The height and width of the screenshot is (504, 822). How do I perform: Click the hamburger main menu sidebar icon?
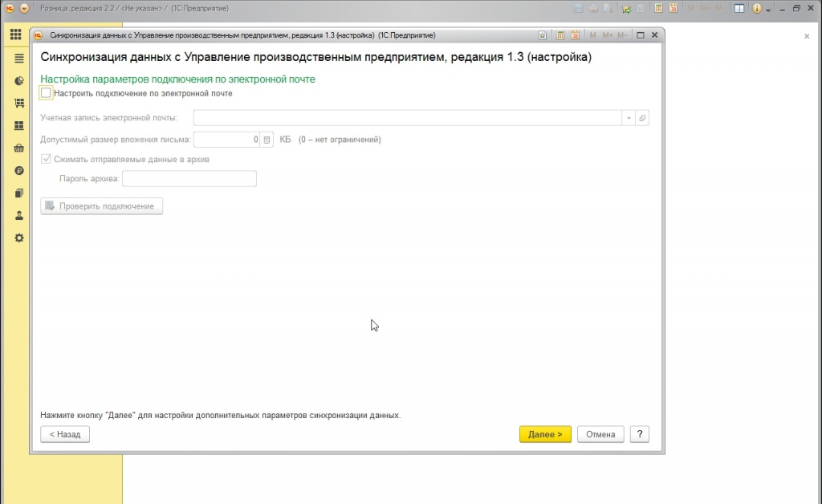point(19,59)
